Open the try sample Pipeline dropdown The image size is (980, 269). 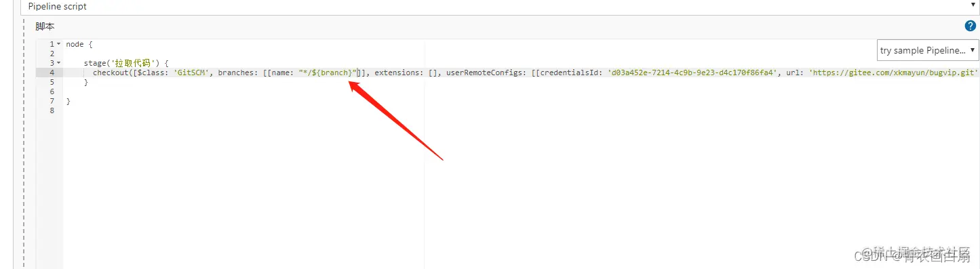pos(928,50)
